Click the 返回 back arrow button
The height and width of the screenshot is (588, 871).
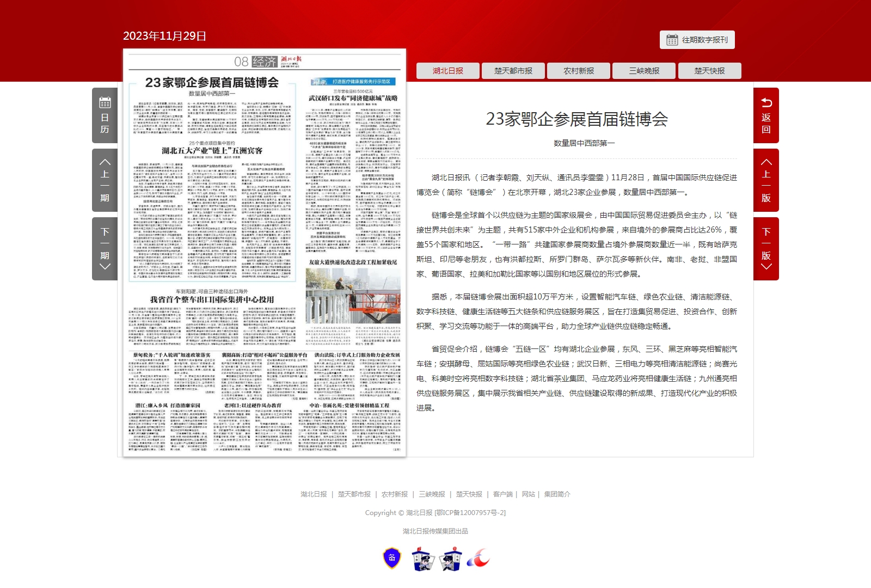point(766,115)
